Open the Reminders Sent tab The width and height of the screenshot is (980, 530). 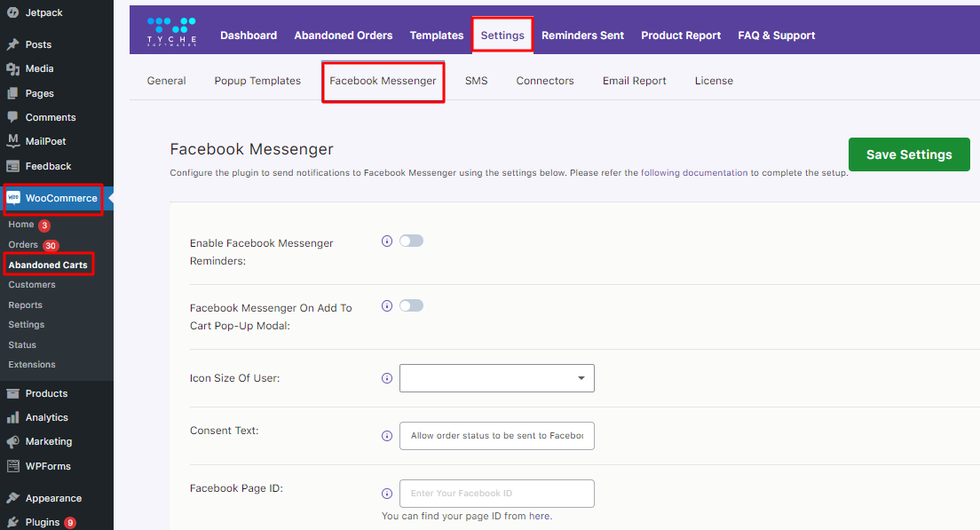point(582,36)
